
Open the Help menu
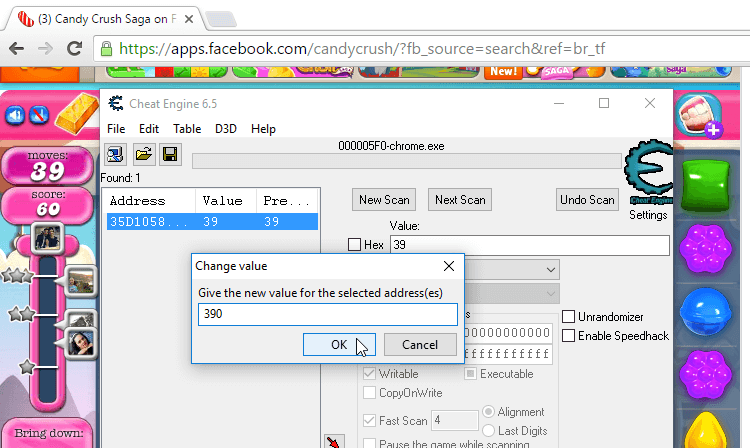[x=263, y=129]
